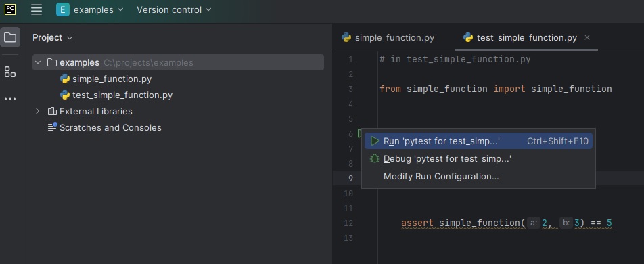Open test_simple_function.py in the project tree
The width and height of the screenshot is (644, 264).
click(122, 95)
